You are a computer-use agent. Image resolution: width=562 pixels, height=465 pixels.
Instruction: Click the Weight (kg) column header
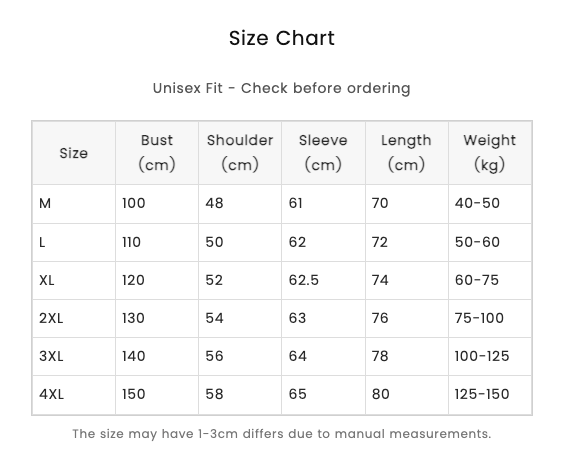(x=490, y=153)
